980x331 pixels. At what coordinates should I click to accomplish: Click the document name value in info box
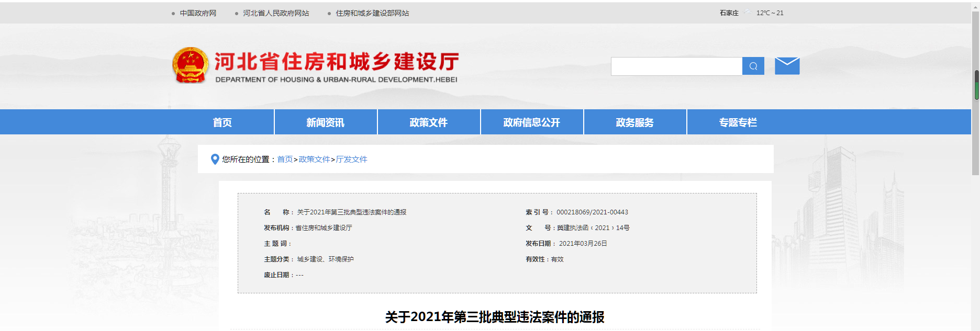(351, 212)
